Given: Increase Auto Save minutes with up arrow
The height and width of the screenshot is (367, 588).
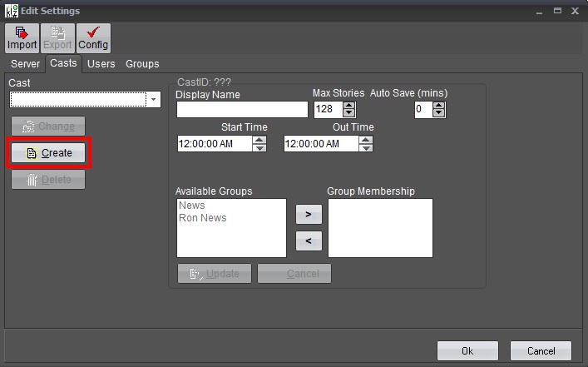Looking at the screenshot, I should click(x=439, y=106).
